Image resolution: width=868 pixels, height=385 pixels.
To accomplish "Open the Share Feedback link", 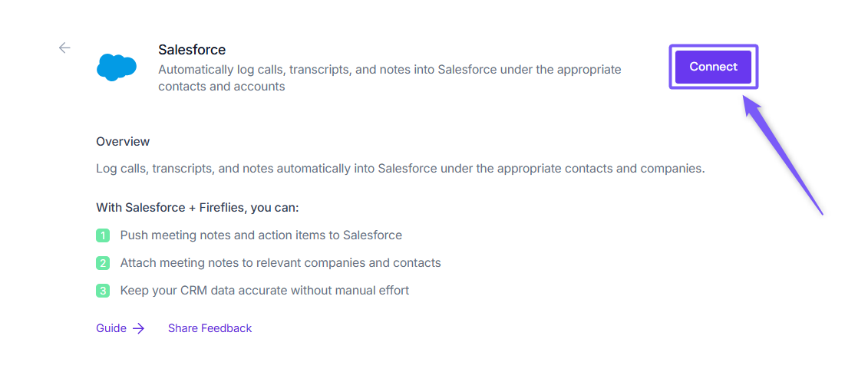I will 210,328.
